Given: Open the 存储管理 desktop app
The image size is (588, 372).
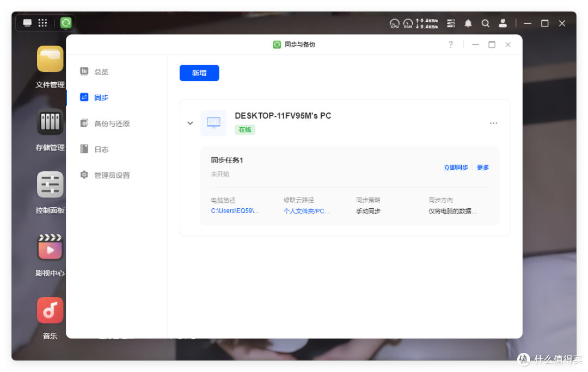Looking at the screenshot, I should click(x=50, y=122).
